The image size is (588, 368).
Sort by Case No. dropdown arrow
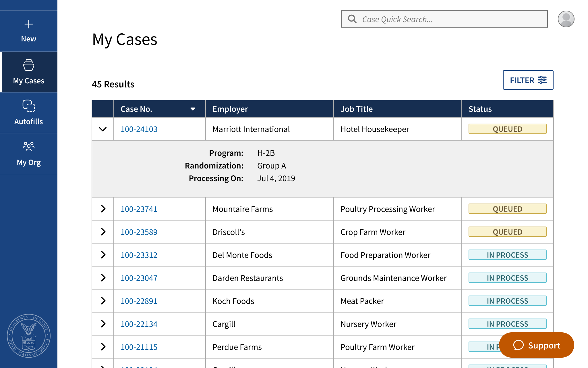coord(193,109)
